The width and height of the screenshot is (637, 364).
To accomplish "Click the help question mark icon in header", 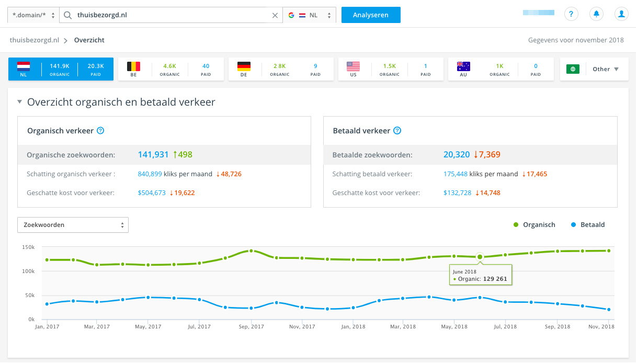I will 571,14.
